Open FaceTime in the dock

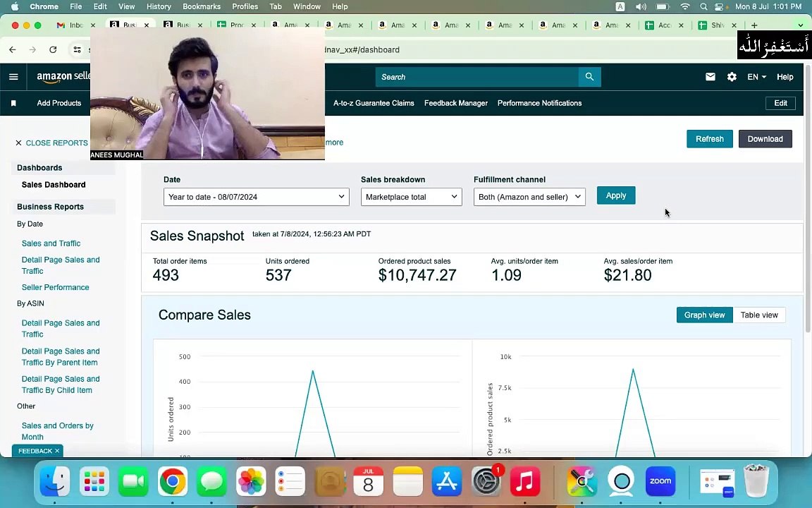tap(134, 481)
